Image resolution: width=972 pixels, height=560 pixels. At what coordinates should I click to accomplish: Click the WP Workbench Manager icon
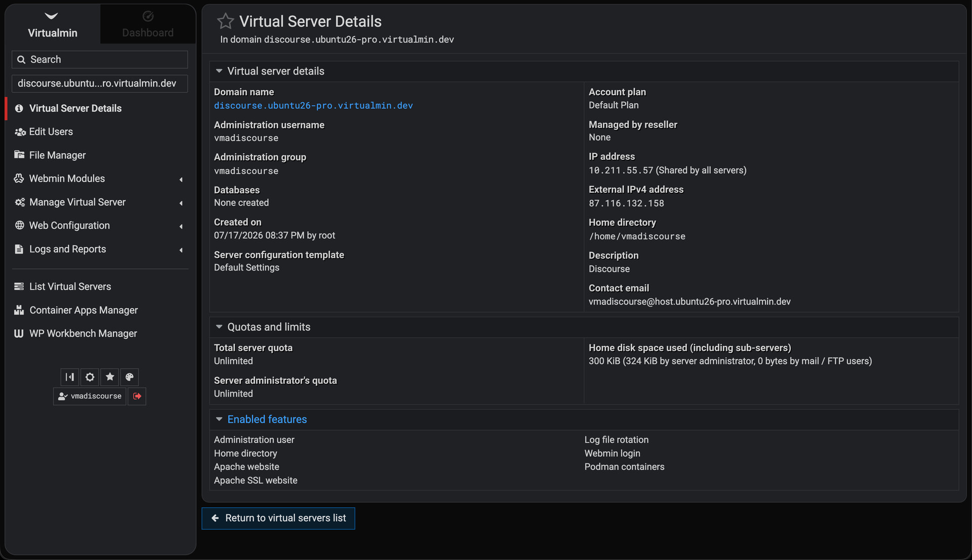19,333
